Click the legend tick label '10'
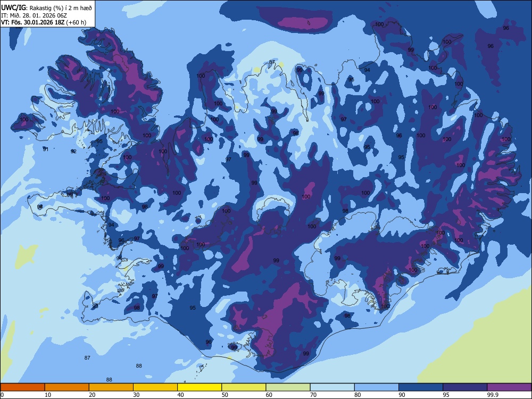This screenshot has height=399, width=532. 48,395
